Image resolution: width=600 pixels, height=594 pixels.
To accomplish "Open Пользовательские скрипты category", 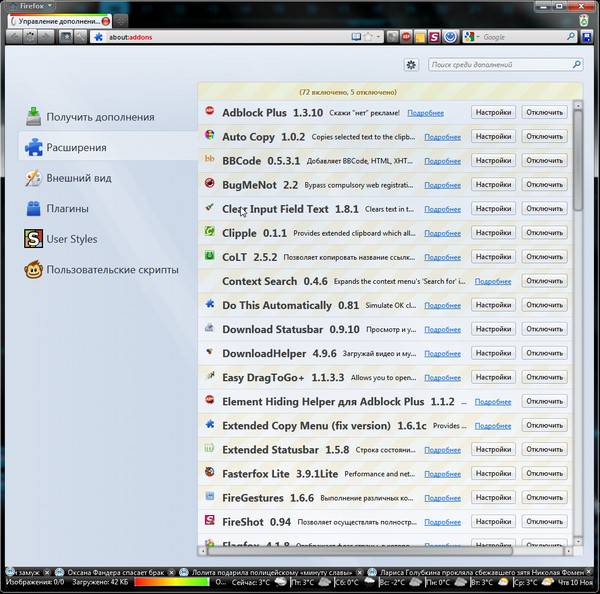I will pos(108,269).
